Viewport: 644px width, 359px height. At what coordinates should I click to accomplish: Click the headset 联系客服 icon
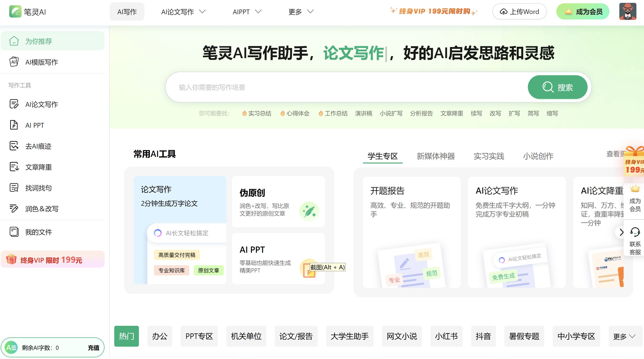635,232
